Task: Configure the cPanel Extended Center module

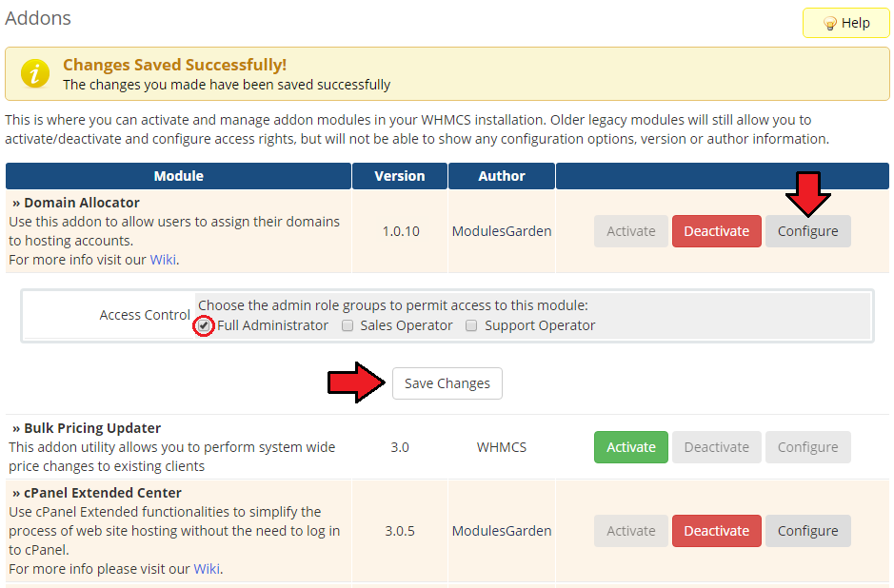Action: coord(808,531)
